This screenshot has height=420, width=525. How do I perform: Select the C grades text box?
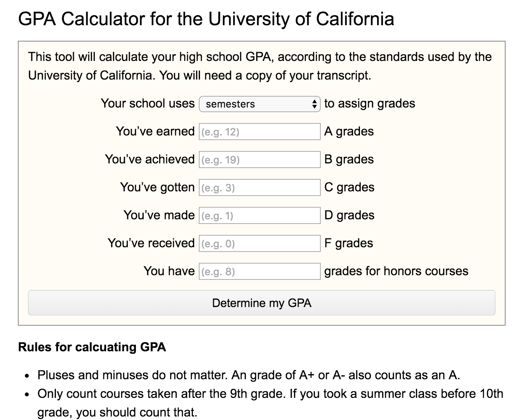click(259, 188)
